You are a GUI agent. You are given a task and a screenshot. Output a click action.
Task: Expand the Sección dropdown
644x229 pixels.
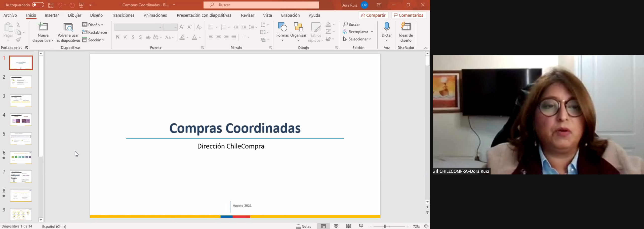point(94,40)
